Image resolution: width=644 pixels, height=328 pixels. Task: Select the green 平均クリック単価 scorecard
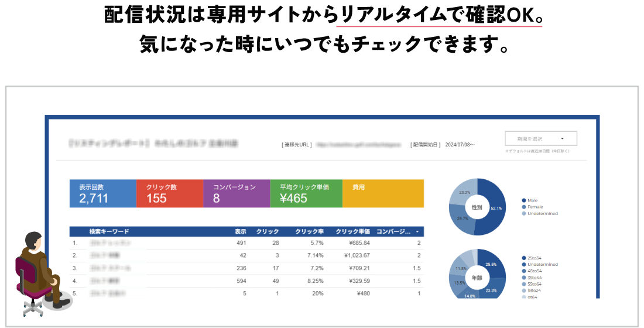click(305, 193)
